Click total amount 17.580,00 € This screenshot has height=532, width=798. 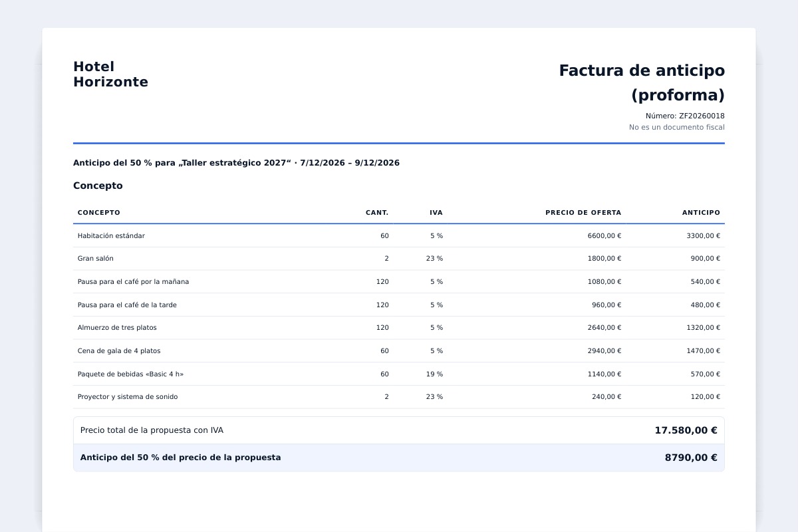[x=686, y=430]
